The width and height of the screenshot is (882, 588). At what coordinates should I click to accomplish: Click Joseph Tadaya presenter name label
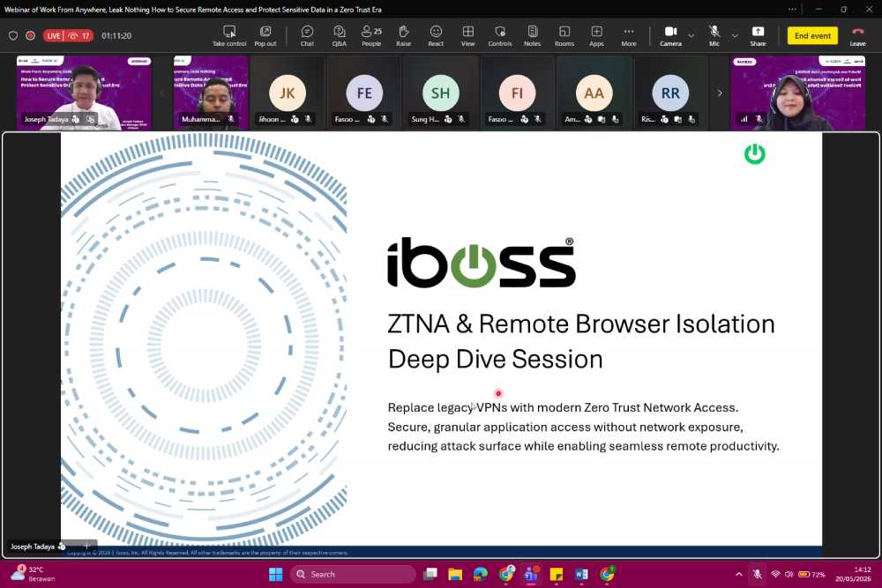pos(33,547)
